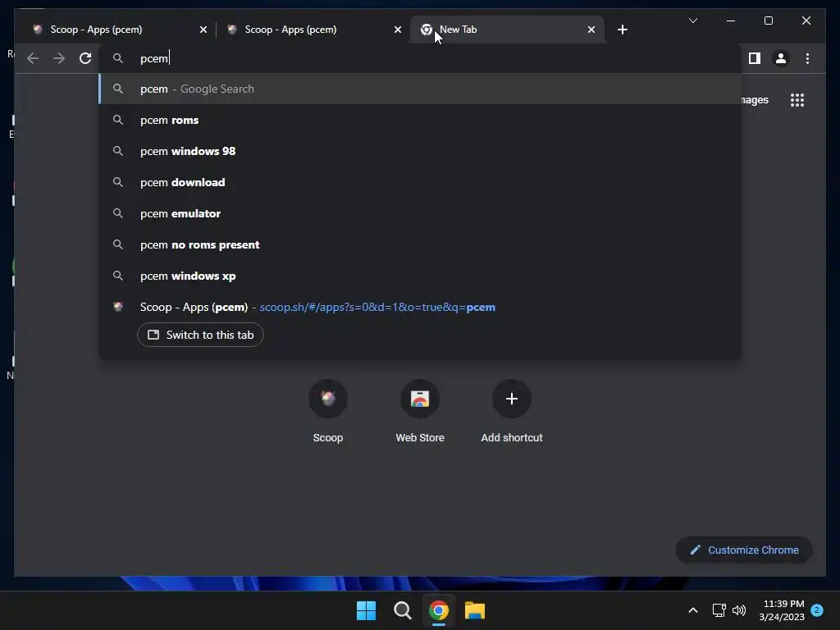Open Chrome's three-dot menu
Screen dimensions: 840x630
[x=807, y=58]
